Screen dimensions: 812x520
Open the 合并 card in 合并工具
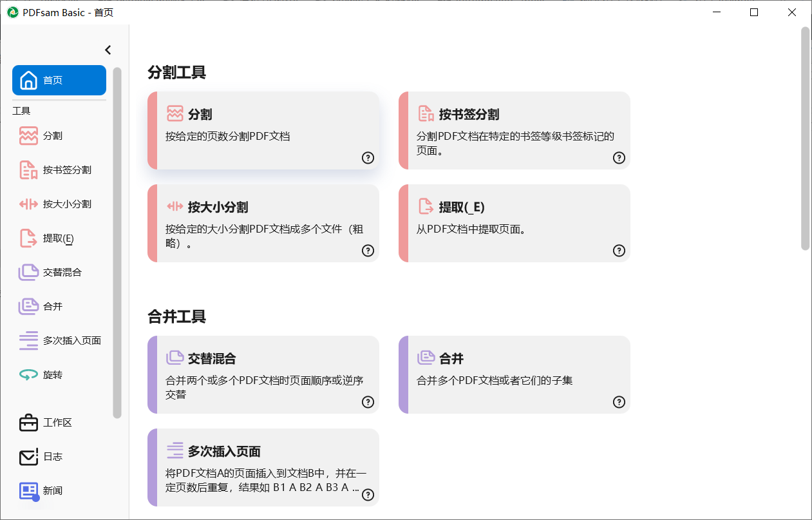[x=515, y=374]
